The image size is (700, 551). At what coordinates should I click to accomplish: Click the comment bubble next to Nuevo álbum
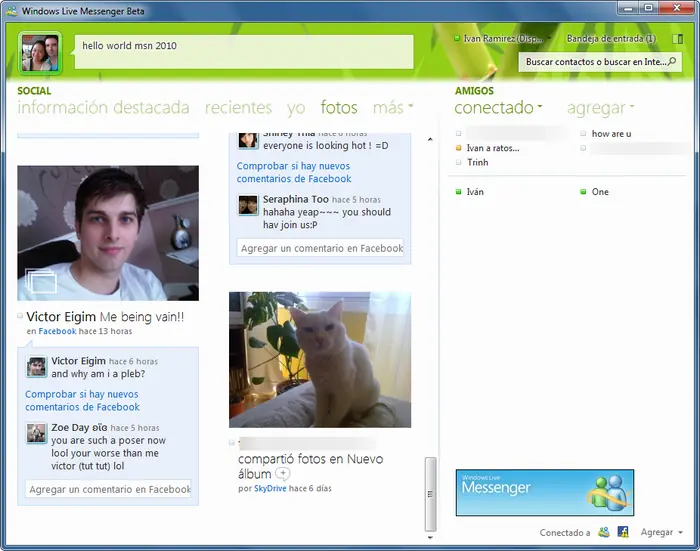[x=283, y=473]
